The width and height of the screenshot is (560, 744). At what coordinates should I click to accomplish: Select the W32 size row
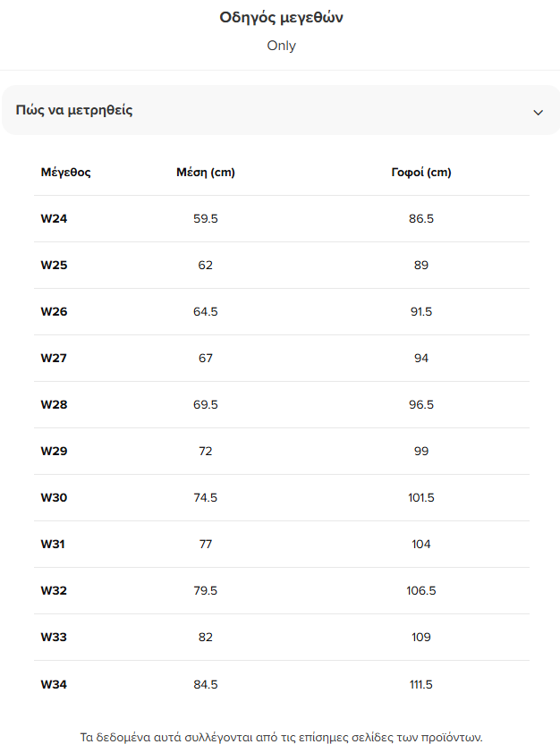click(282, 591)
